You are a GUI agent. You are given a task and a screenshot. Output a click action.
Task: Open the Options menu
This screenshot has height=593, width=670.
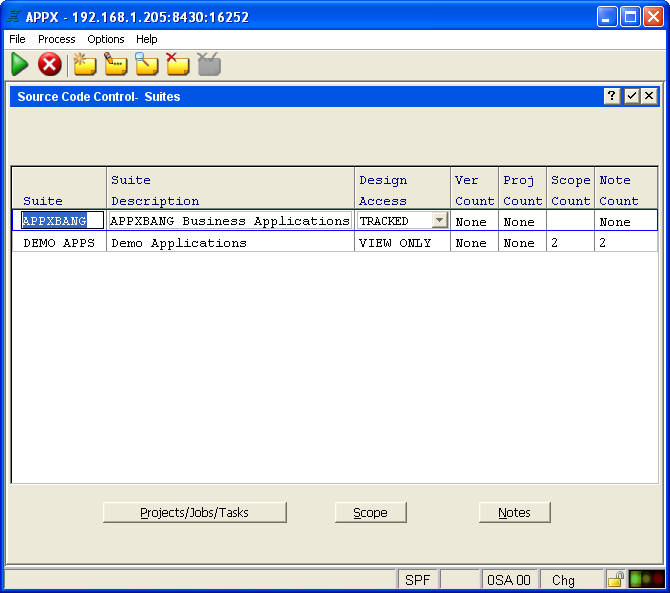click(x=106, y=39)
